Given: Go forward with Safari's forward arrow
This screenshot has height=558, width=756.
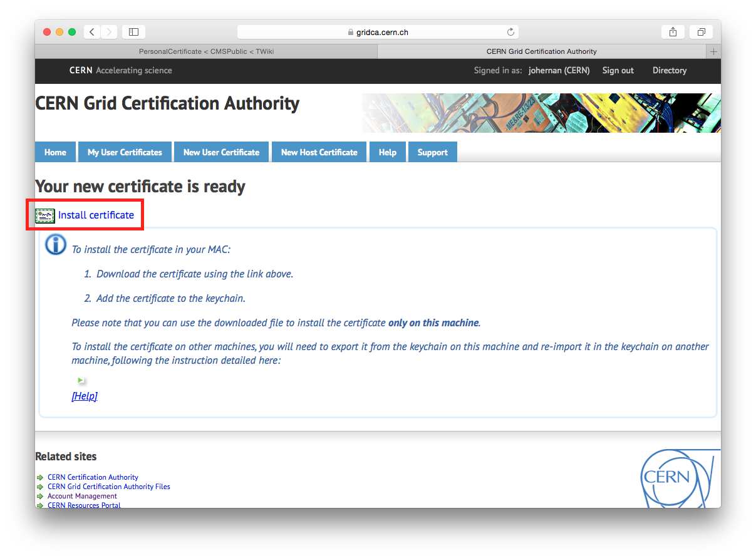Looking at the screenshot, I should 108,32.
